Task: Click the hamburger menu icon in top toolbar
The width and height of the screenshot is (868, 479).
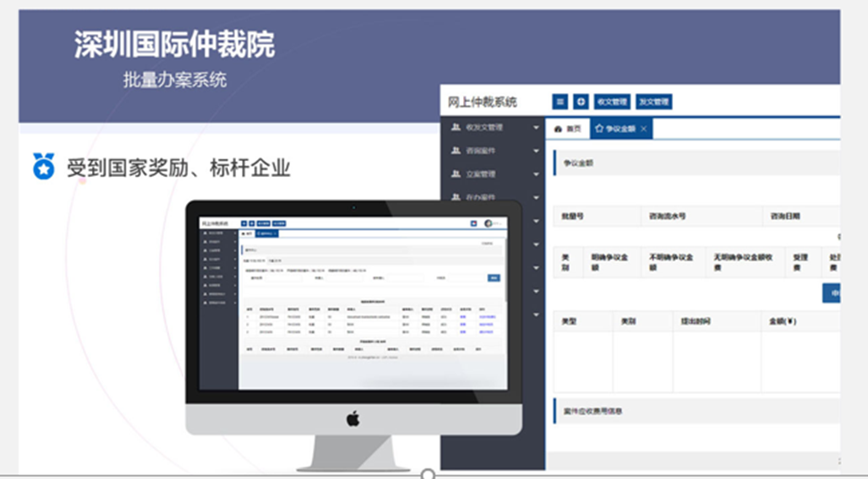Action: click(560, 102)
